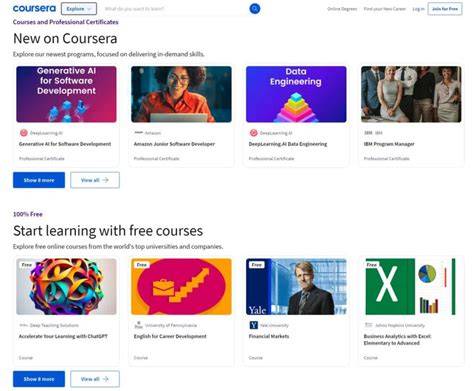Viewport: 474px width, 391px height.
Task: Click the Log In link
Action: tap(418, 9)
